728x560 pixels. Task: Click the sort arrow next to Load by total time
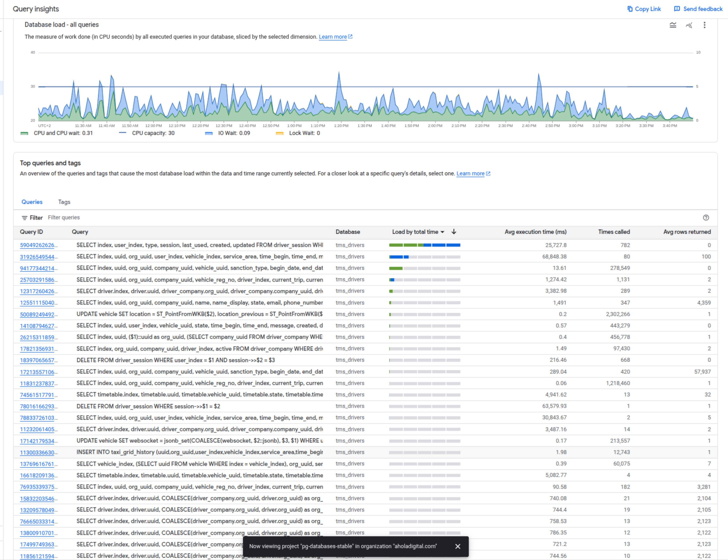453,232
